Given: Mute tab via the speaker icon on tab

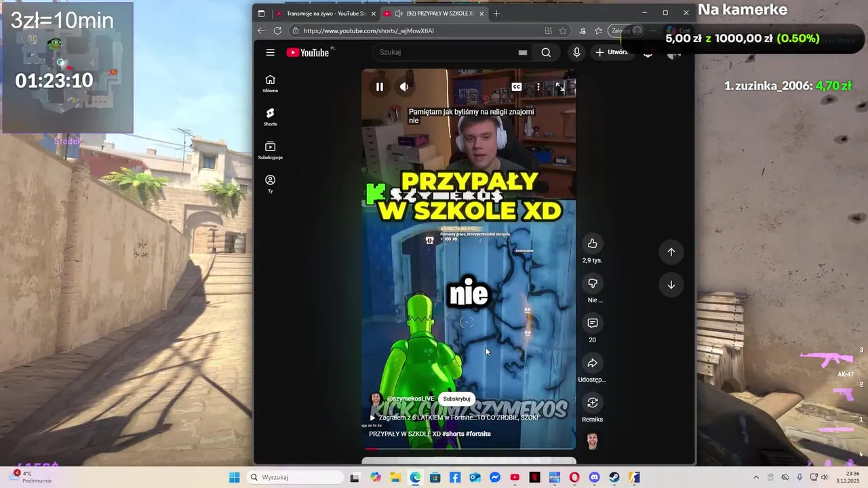Looking at the screenshot, I should (x=398, y=14).
